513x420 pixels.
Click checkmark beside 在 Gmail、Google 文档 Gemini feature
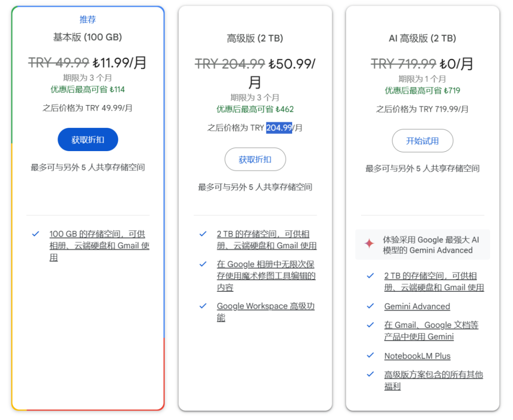pyautogui.click(x=370, y=325)
